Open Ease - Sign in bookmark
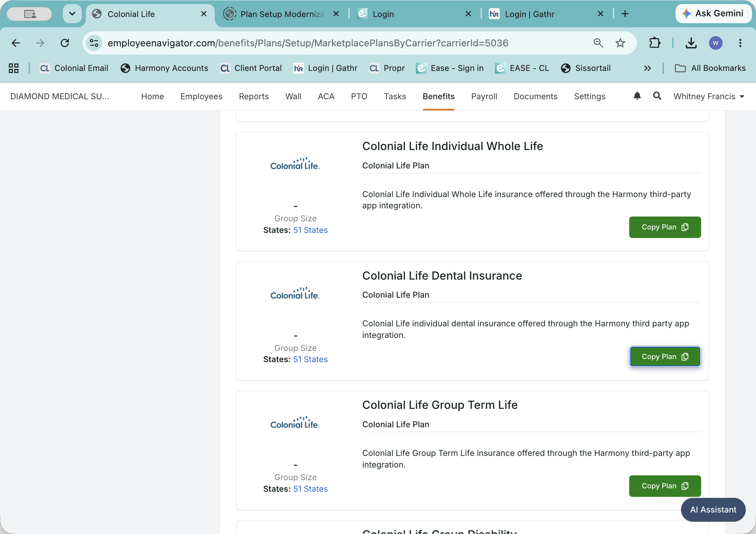 (x=450, y=68)
